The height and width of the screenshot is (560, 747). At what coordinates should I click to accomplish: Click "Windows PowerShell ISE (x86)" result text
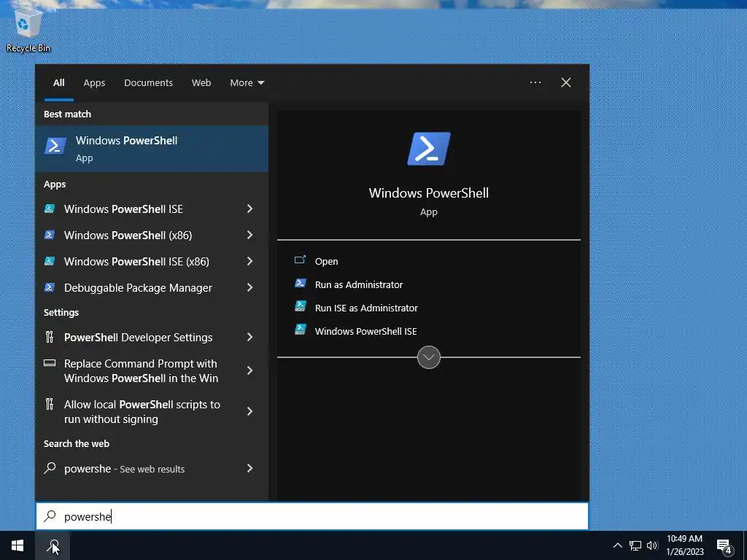pos(136,262)
